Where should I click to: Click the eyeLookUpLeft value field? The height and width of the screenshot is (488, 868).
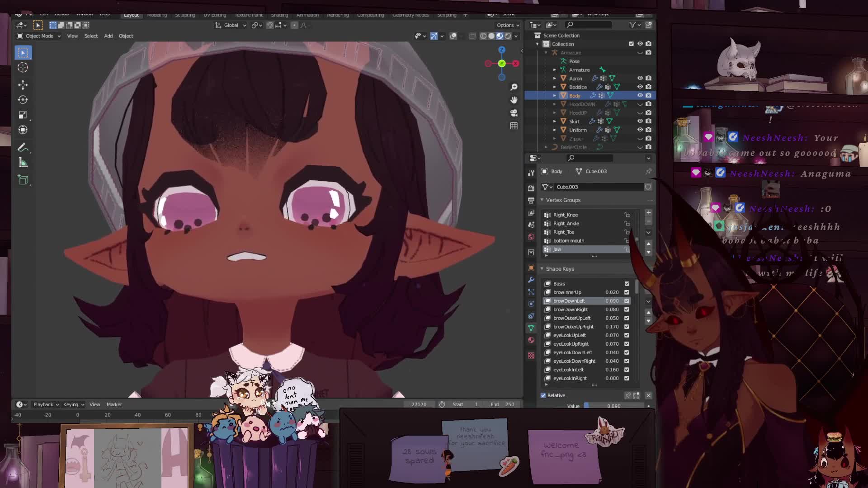point(612,335)
